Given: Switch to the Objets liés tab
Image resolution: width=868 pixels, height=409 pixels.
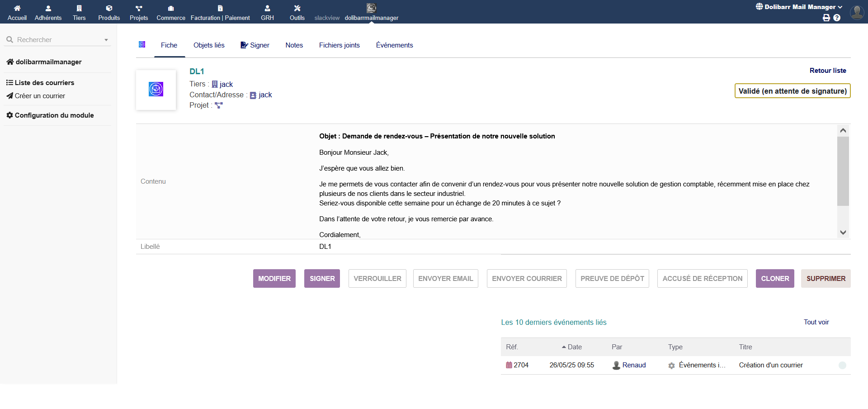Looking at the screenshot, I should [209, 45].
